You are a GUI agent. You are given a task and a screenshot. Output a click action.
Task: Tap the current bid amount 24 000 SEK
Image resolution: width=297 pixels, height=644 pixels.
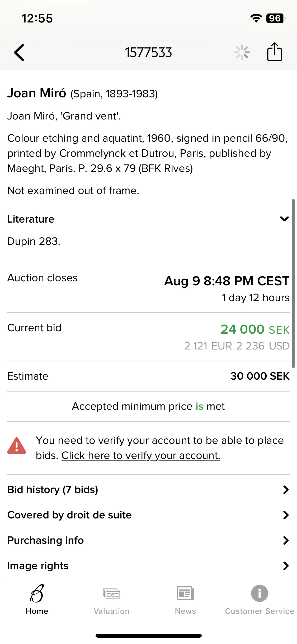click(255, 329)
